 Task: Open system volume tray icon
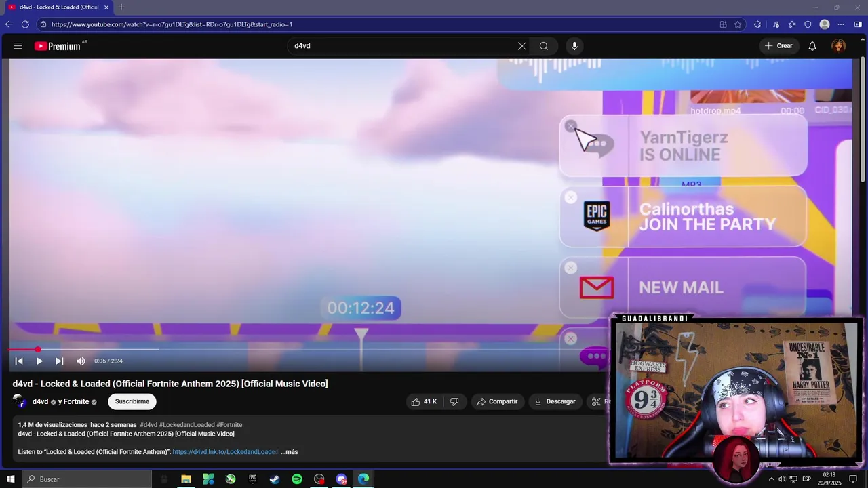pyautogui.click(x=782, y=479)
